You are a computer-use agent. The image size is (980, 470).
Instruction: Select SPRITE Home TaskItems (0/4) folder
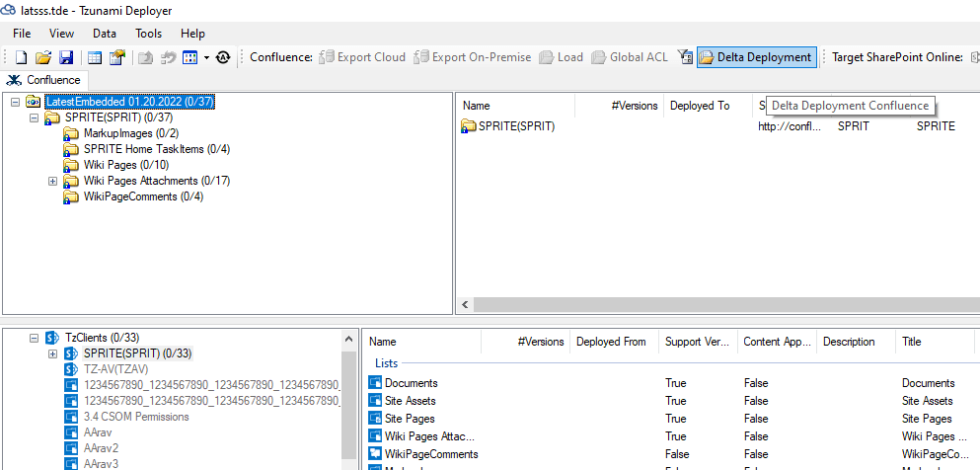[x=157, y=149]
